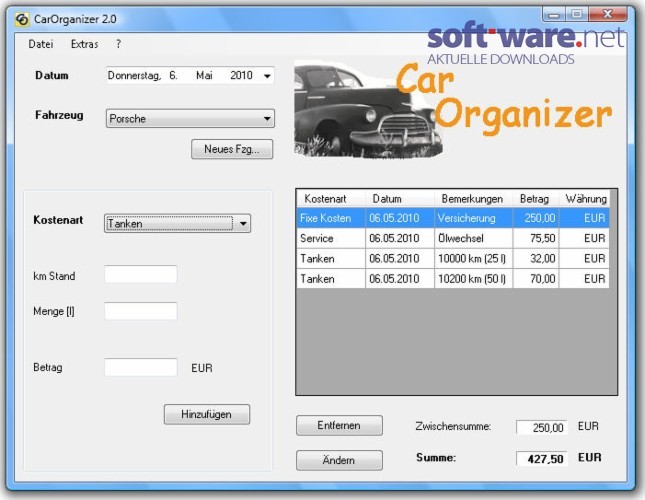Click the year 2010 in date field

tap(241, 75)
